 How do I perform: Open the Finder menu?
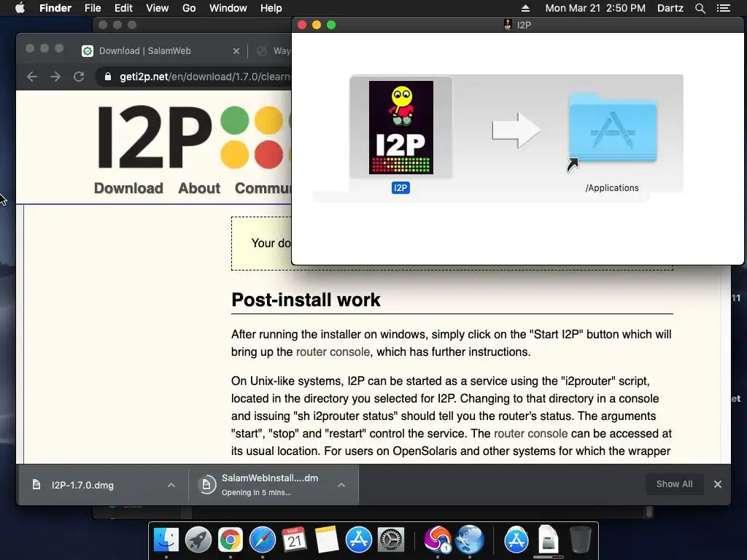coord(55,8)
